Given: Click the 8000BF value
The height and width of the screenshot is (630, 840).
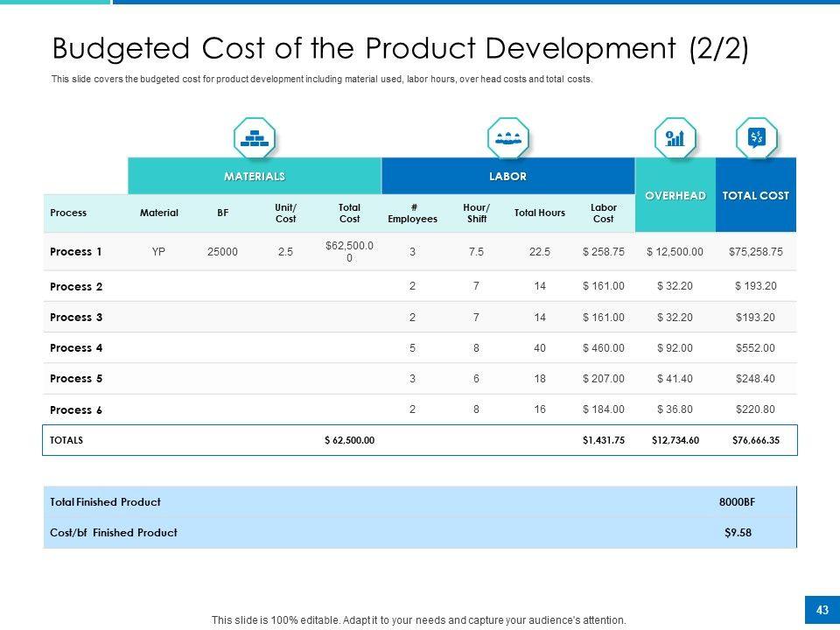Looking at the screenshot, I should [x=737, y=502].
